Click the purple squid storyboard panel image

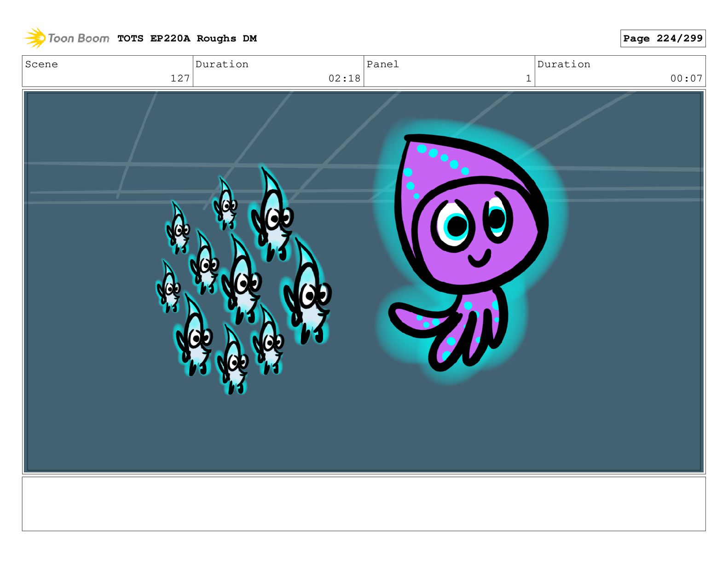(x=364, y=282)
